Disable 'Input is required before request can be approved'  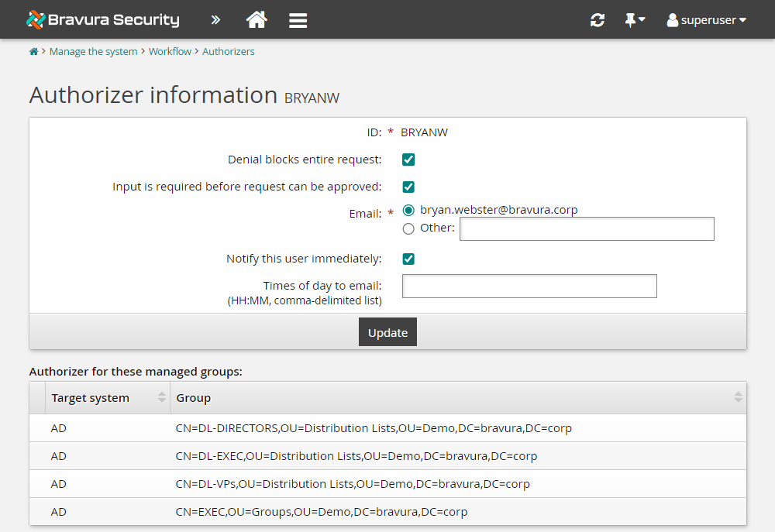[x=408, y=187]
